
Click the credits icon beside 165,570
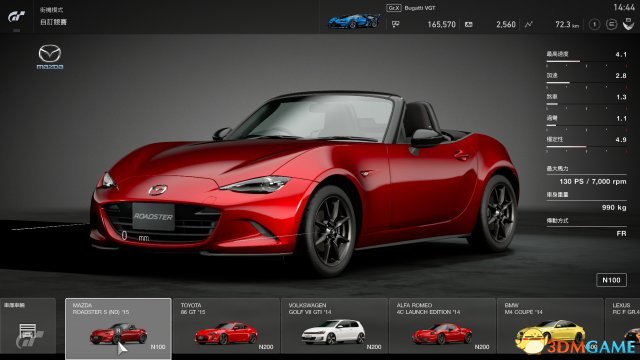(396, 24)
